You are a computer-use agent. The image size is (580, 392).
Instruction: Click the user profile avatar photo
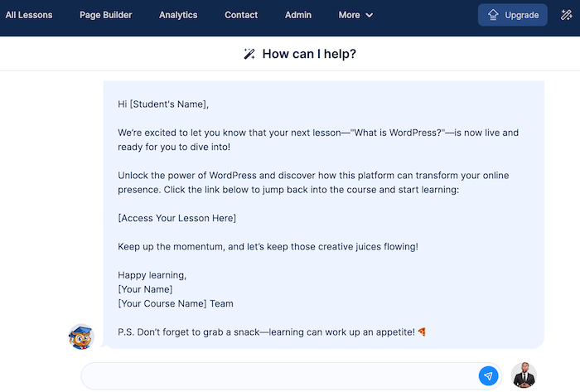(524, 375)
